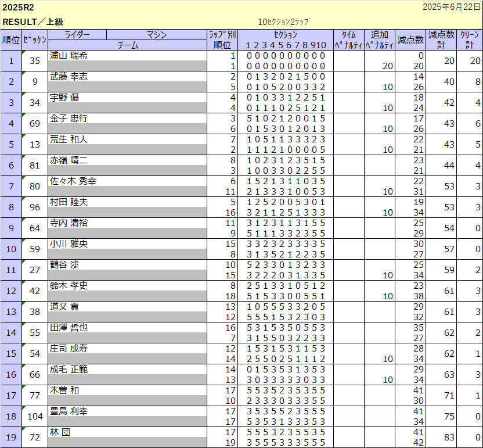Select the チーム header cell
483x448 pixels.
(127, 45)
